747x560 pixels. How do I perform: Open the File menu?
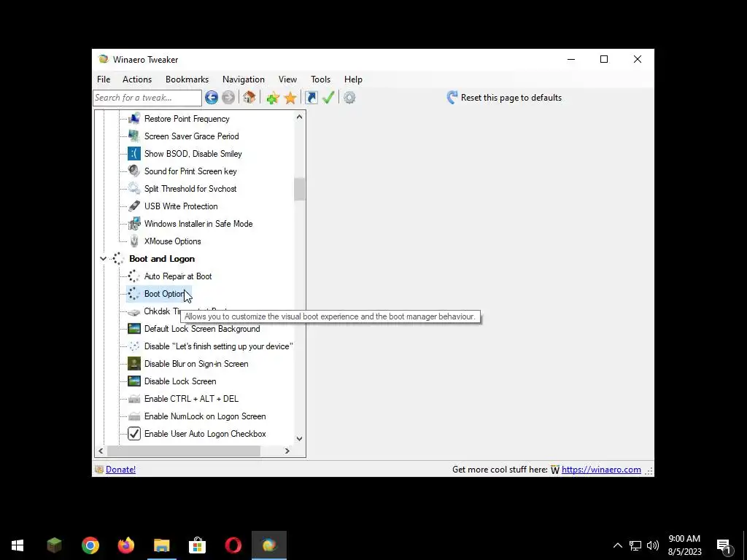[x=104, y=79]
